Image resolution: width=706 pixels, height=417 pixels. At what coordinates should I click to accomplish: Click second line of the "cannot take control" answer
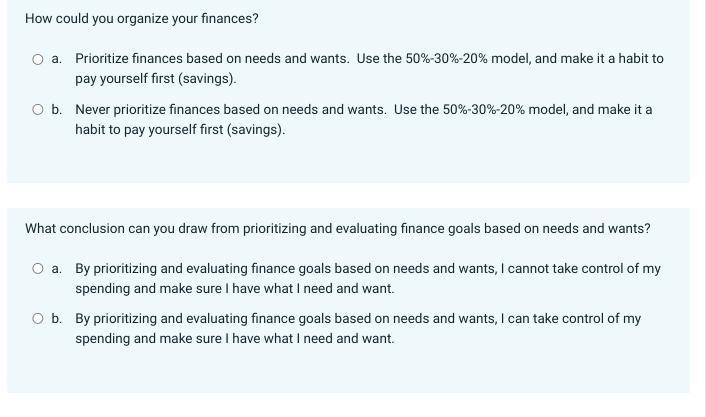click(x=235, y=288)
